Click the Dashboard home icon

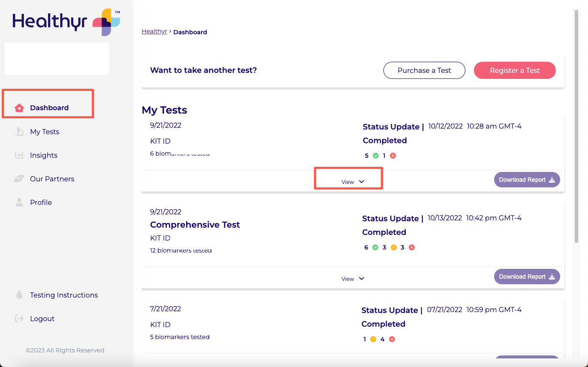(x=19, y=108)
